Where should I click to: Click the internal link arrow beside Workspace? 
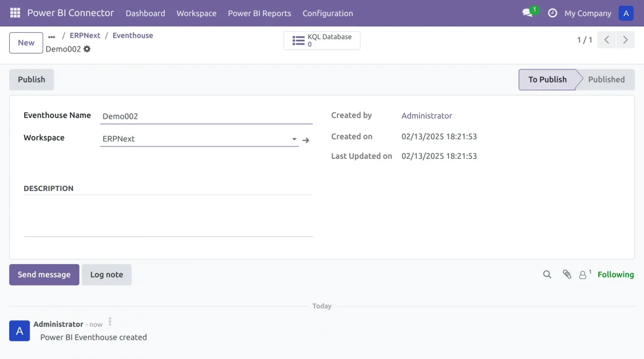tap(306, 140)
